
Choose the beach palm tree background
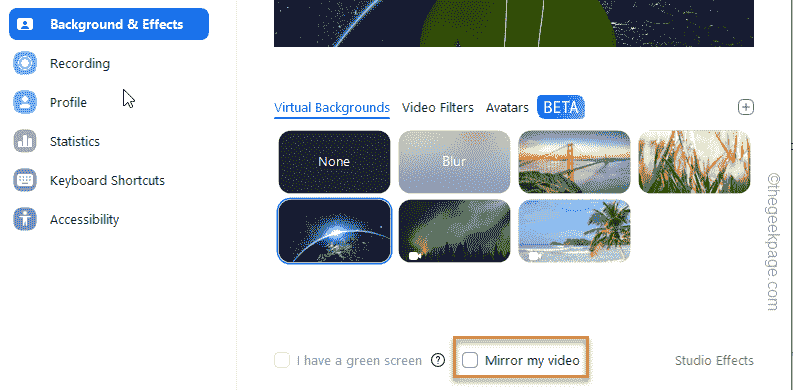pos(575,231)
